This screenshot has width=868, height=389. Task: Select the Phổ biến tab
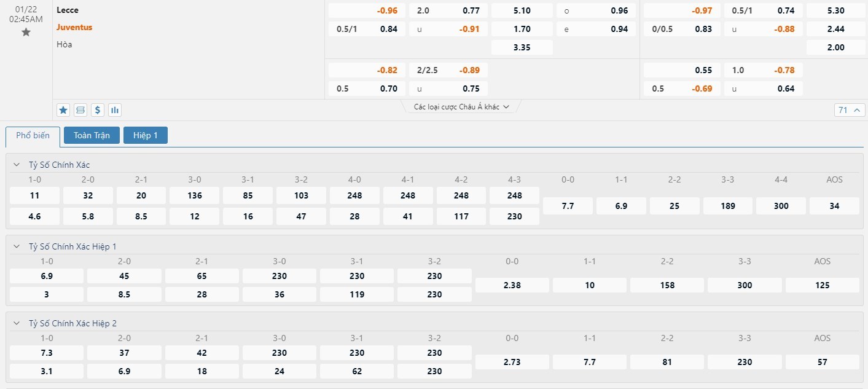tap(33, 136)
